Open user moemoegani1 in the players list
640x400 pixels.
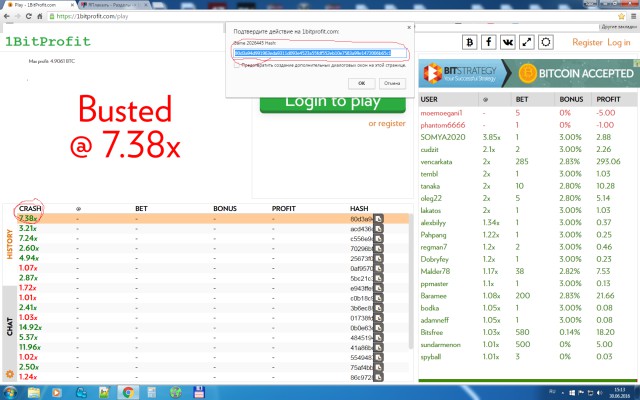pyautogui.click(x=441, y=113)
